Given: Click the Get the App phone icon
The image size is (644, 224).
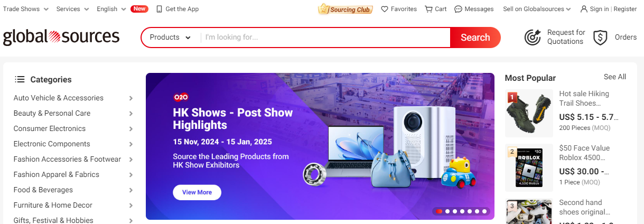Looking at the screenshot, I should click(x=160, y=9).
